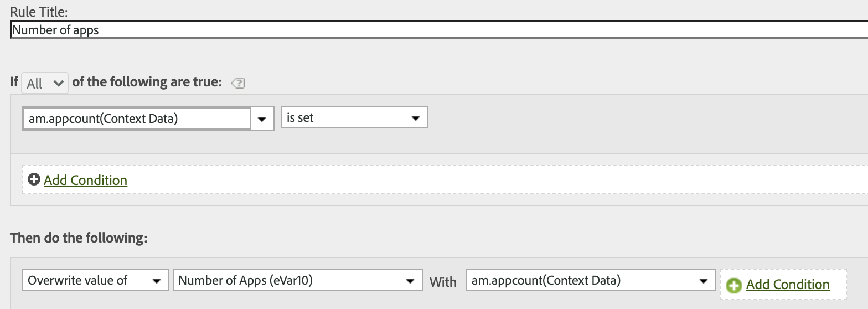Open the "All" match type dropdown
This screenshot has height=309, width=868.
click(x=44, y=83)
